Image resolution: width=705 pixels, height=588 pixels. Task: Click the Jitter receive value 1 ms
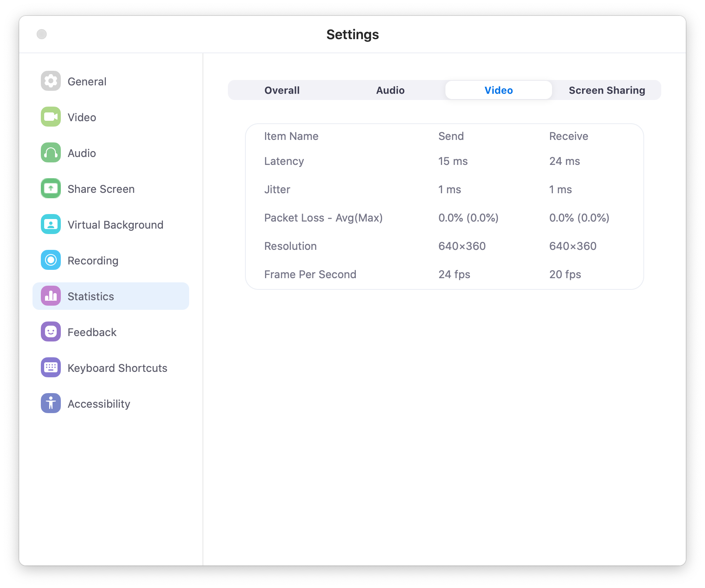tap(560, 189)
